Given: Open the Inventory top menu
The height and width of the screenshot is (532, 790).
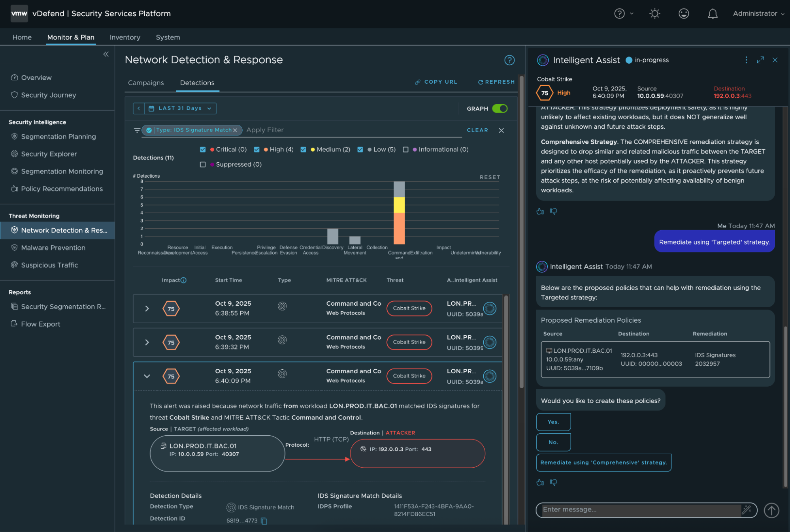Looking at the screenshot, I should pyautogui.click(x=125, y=37).
